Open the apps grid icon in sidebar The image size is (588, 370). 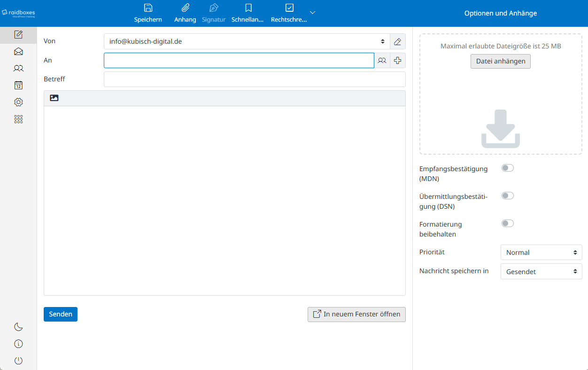[18, 119]
